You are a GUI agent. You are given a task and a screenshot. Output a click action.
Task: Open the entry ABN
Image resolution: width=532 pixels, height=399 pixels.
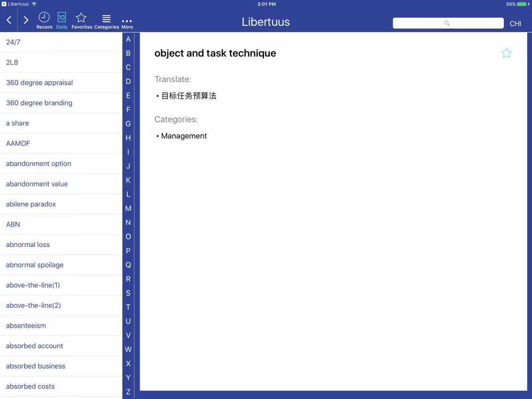[x=61, y=224]
